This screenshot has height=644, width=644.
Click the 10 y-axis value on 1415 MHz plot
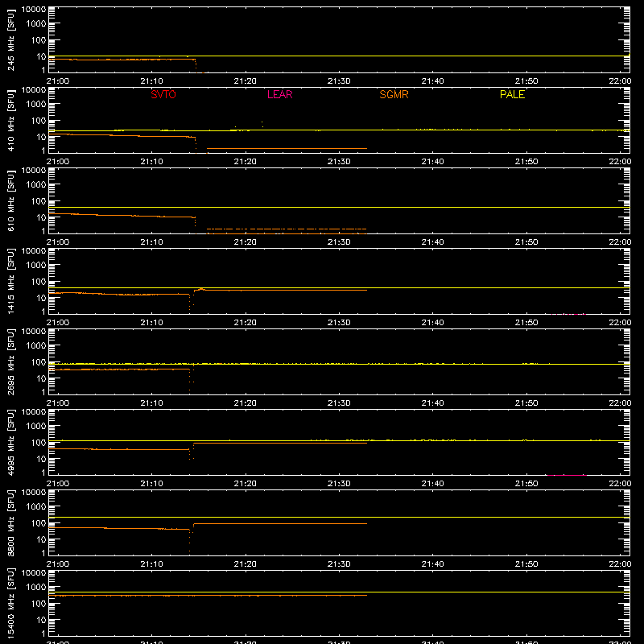[x=41, y=298]
